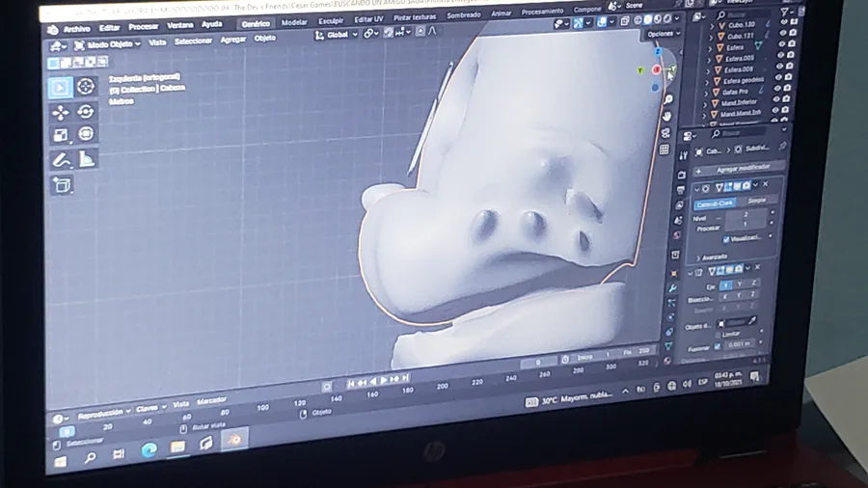Select the Scale tool
This screenshot has height=488, width=868.
(x=61, y=135)
